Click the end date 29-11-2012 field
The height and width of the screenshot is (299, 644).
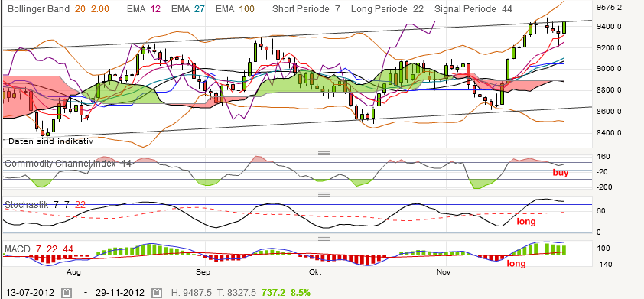pyautogui.click(x=120, y=293)
